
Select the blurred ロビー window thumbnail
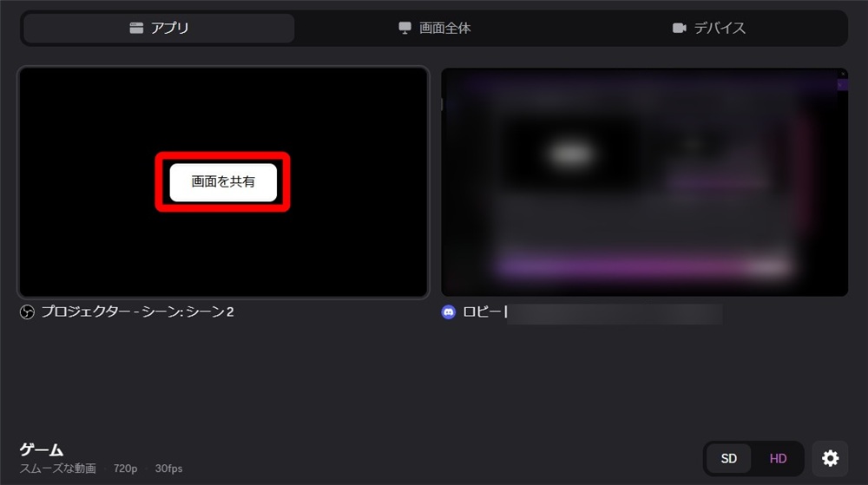(644, 182)
